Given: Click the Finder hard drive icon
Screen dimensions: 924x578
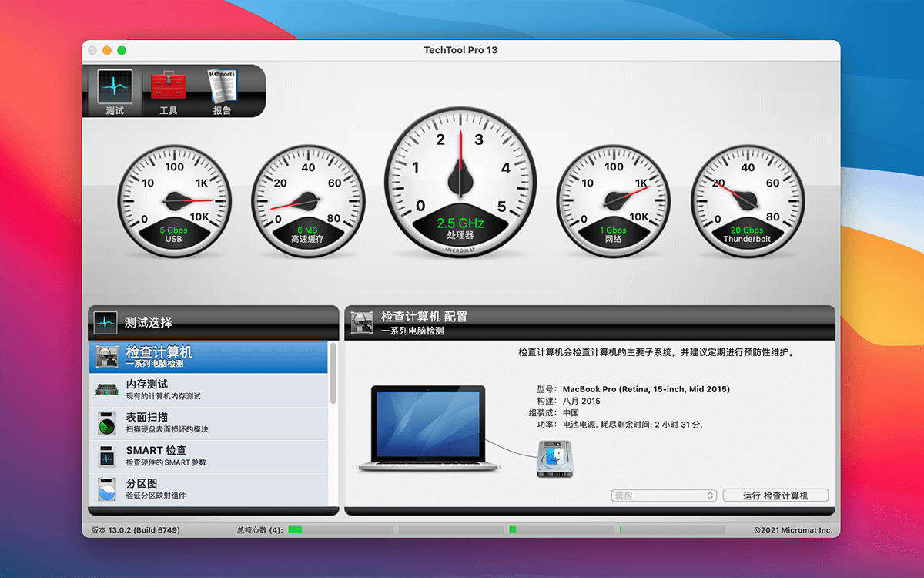Looking at the screenshot, I should tap(555, 459).
